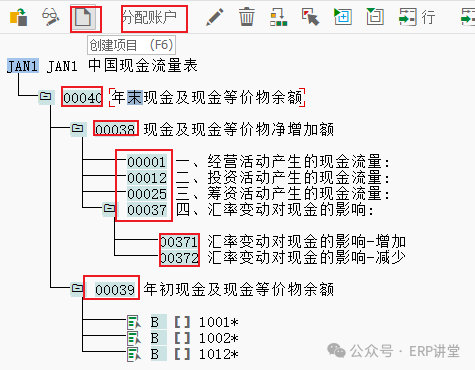This screenshot has height=370, width=475.
Task: Click the first yellow toolbar icon
Action: coord(18,17)
